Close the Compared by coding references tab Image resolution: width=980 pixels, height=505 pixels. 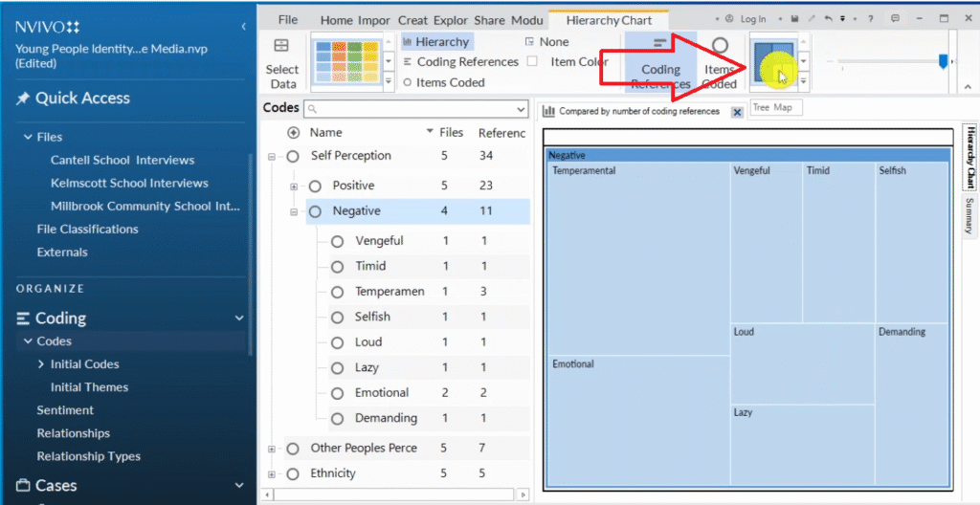click(737, 112)
